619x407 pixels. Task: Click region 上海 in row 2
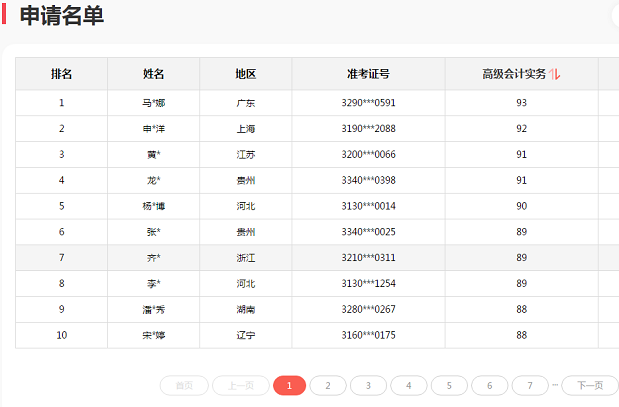(246, 129)
